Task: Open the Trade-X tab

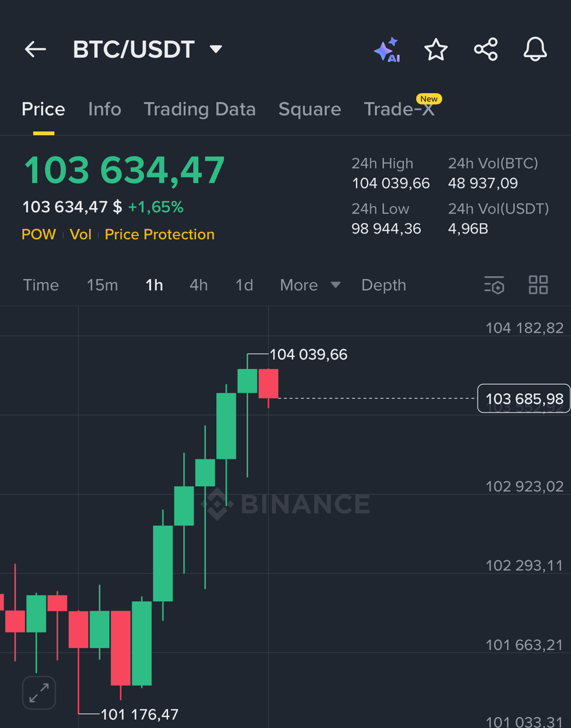Action: 399,109
